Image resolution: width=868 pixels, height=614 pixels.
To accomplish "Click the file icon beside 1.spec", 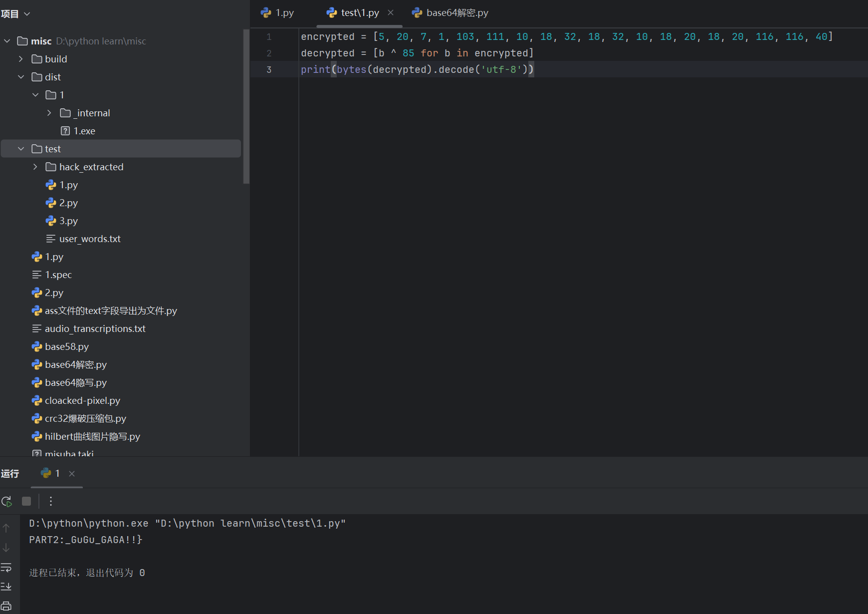I will pyautogui.click(x=37, y=275).
